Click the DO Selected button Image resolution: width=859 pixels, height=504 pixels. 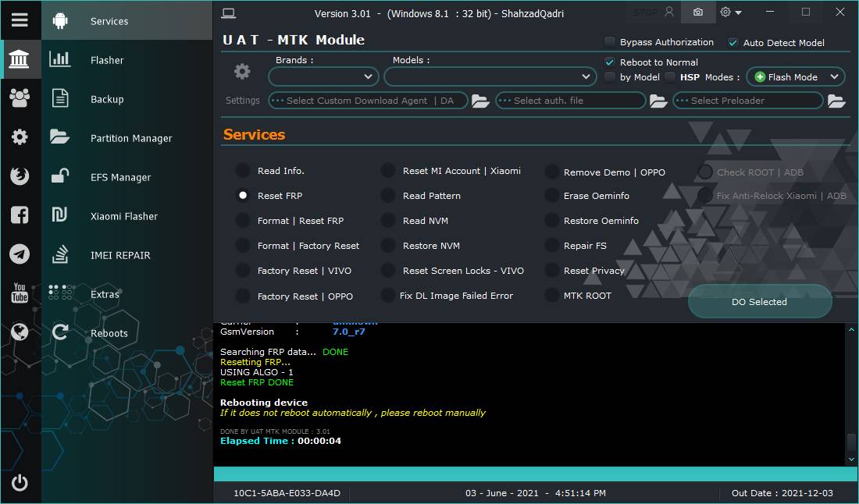pyautogui.click(x=759, y=302)
